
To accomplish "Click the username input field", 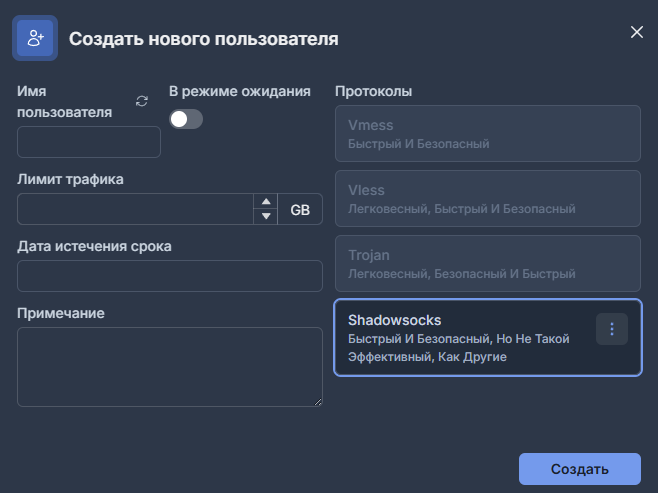I will [x=89, y=142].
